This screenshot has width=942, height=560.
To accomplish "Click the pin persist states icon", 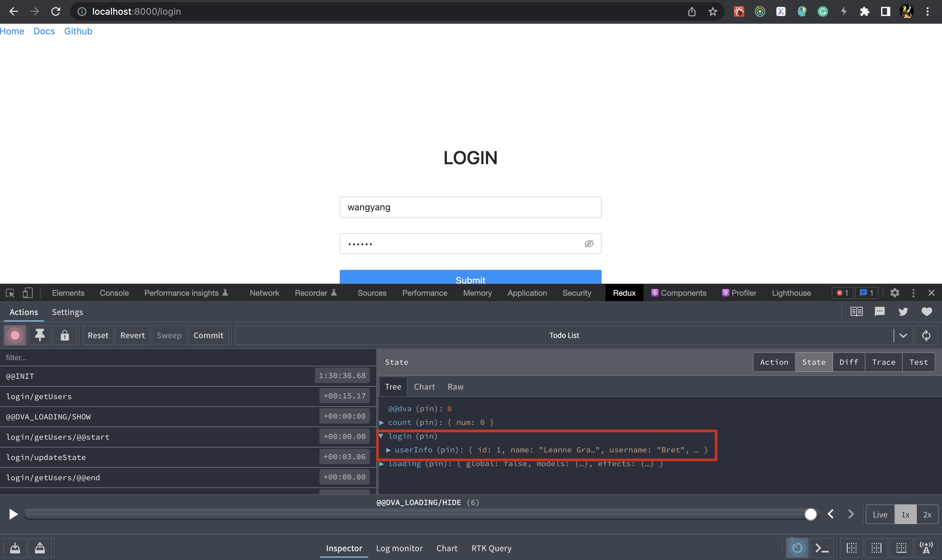I will click(x=40, y=335).
